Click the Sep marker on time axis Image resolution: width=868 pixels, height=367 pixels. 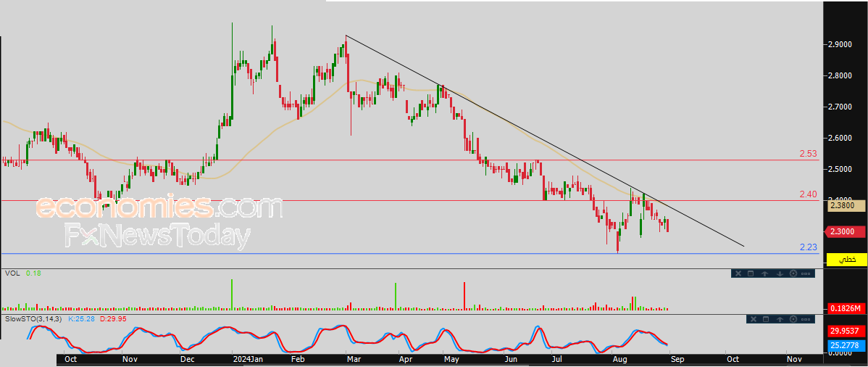677,359
